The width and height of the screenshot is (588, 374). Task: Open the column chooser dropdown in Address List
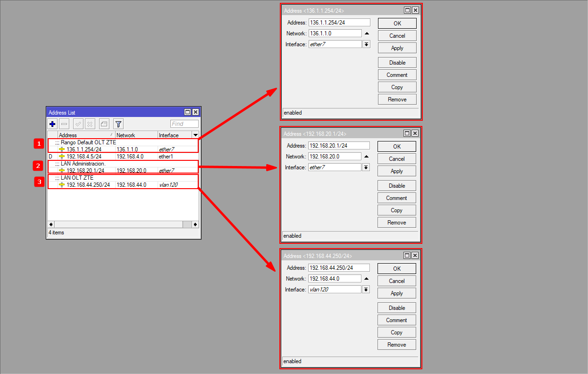195,135
